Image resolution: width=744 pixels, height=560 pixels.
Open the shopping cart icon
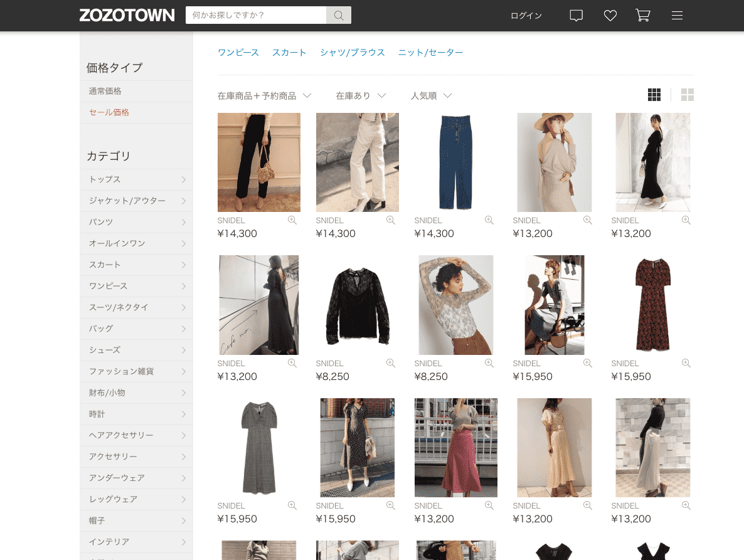tap(643, 16)
